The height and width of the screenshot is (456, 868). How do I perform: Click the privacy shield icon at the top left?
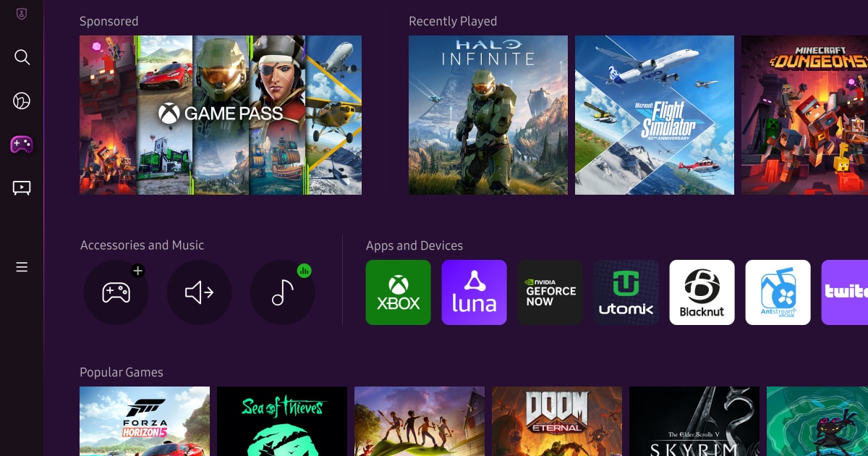coord(22,14)
